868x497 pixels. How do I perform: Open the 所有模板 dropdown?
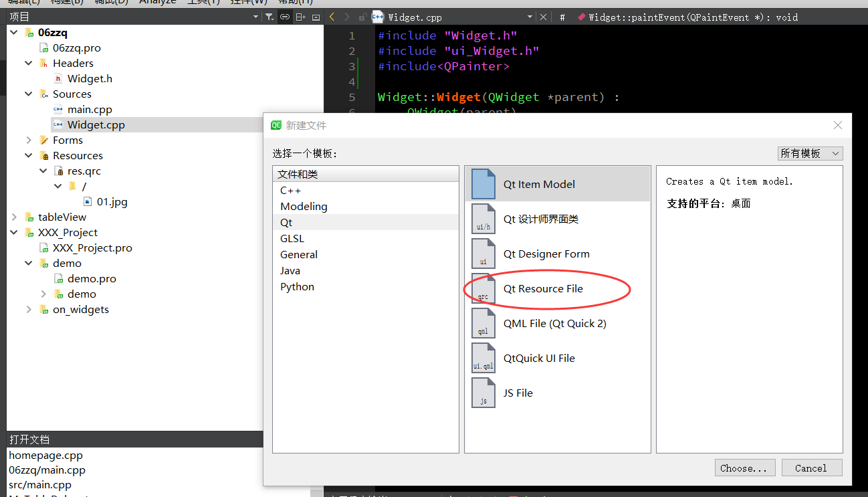809,153
